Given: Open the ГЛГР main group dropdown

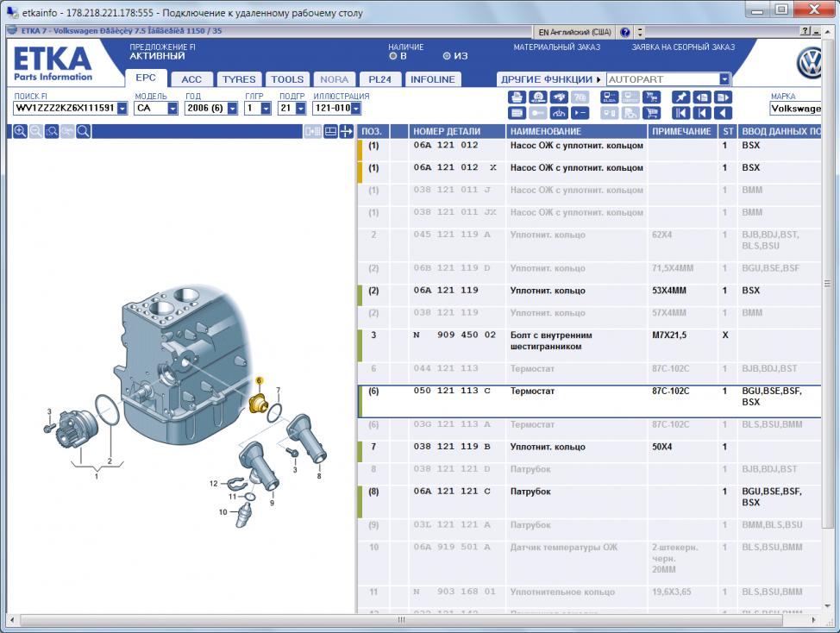Looking at the screenshot, I should [266, 108].
